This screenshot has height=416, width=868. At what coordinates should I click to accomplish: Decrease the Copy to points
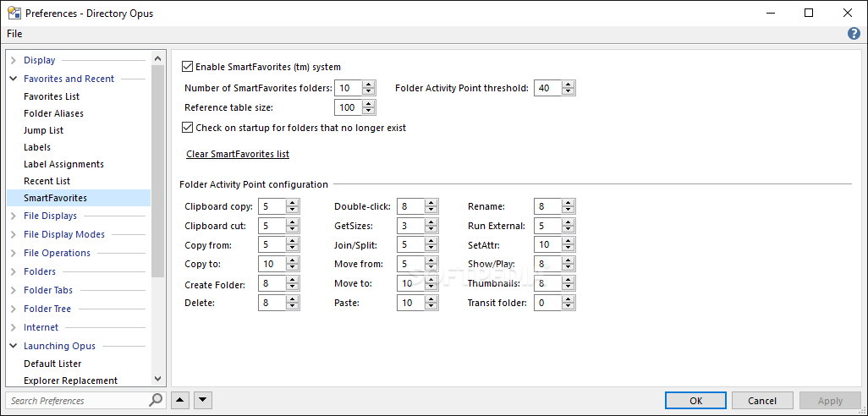(x=293, y=268)
